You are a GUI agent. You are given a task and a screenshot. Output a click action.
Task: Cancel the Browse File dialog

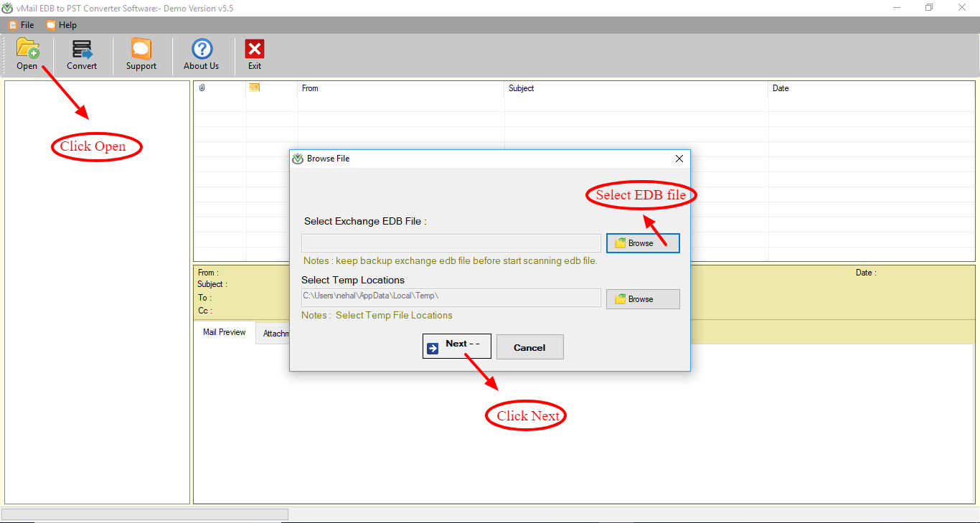point(530,347)
